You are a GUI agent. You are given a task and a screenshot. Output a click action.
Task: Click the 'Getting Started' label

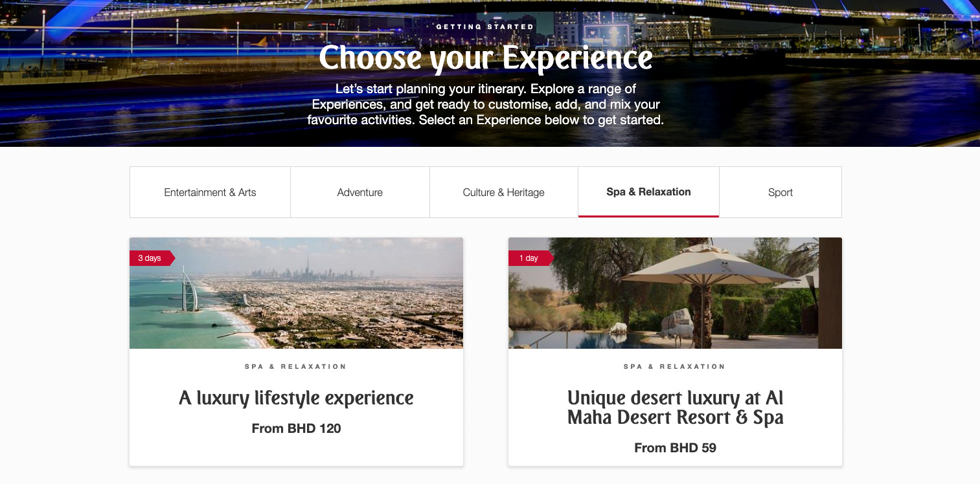pyautogui.click(x=485, y=27)
